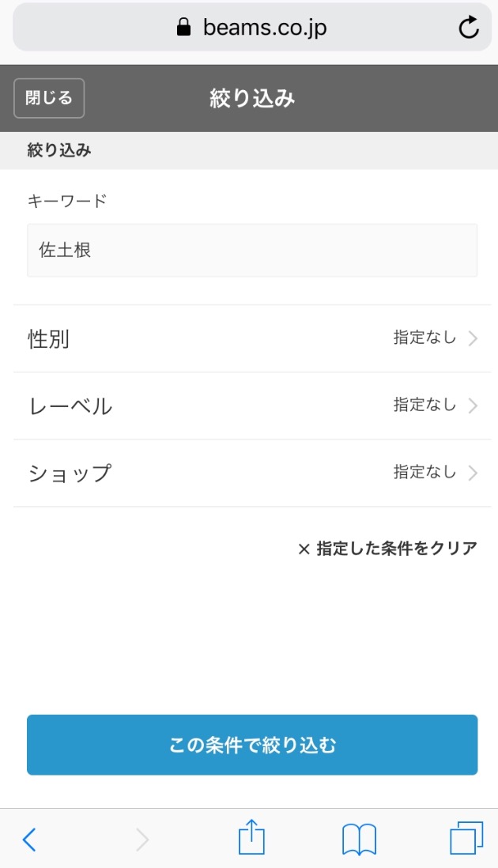This screenshot has width=498, height=868.
Task: Tap the Safari forward arrow
Action: [x=142, y=839]
